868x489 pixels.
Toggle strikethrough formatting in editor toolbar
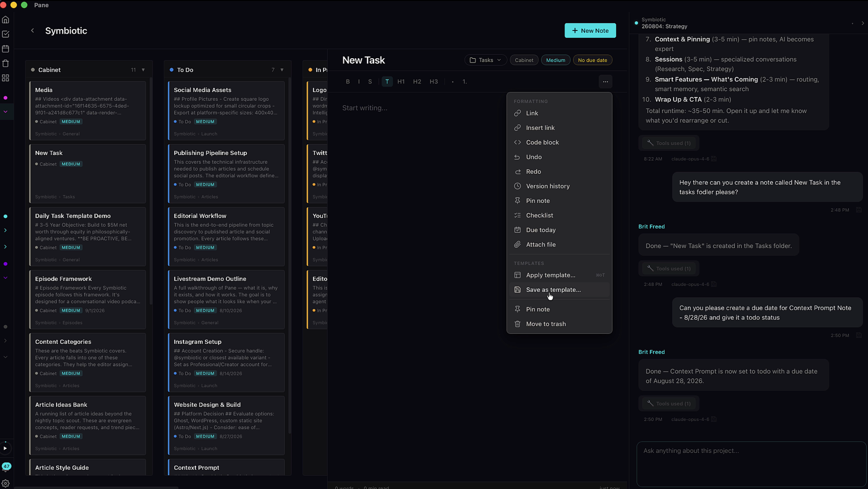tap(370, 81)
